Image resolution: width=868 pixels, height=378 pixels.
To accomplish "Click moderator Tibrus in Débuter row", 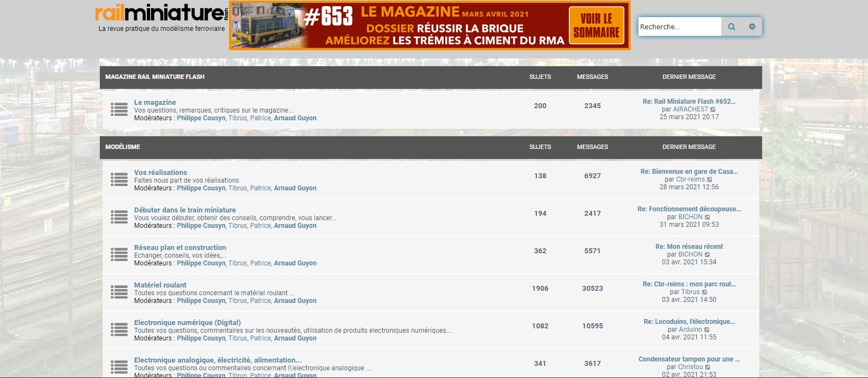I will coord(238,226).
